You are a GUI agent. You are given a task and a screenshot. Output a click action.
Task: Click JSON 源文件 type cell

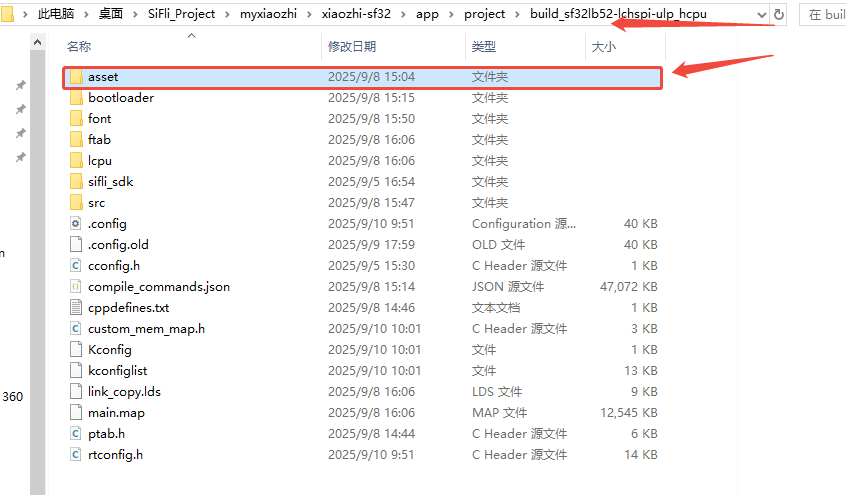point(508,287)
